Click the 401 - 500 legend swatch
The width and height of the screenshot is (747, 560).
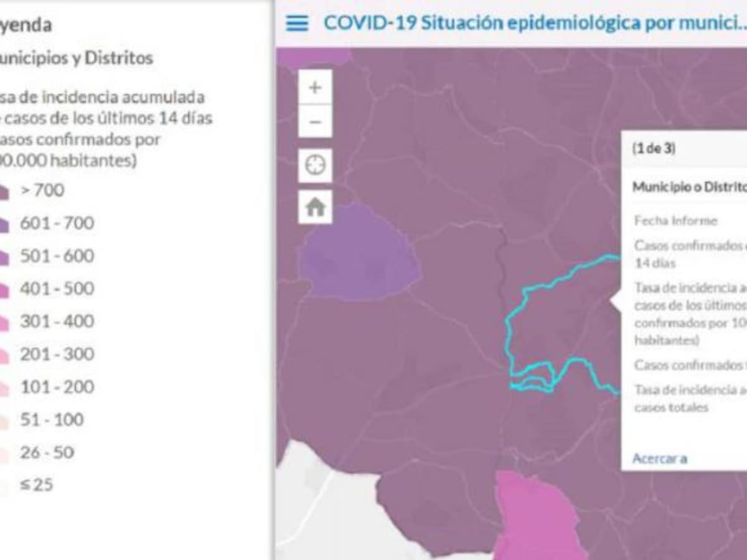[3, 291]
